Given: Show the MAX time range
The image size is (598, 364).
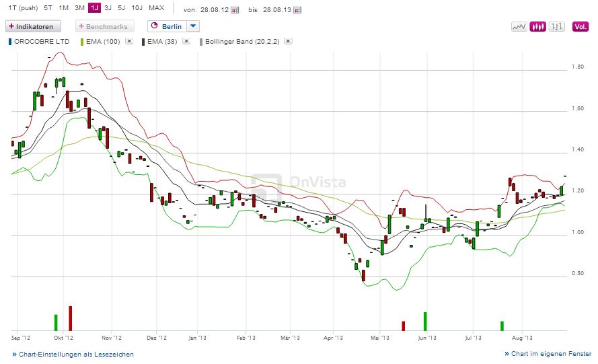Looking at the screenshot, I should (156, 8).
